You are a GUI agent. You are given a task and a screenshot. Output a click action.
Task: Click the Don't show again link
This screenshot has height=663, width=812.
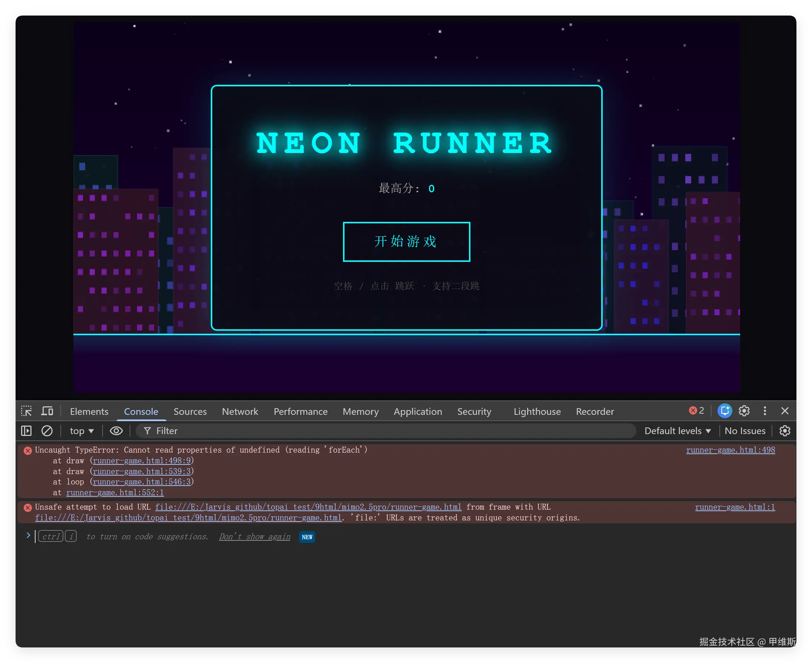(x=254, y=537)
